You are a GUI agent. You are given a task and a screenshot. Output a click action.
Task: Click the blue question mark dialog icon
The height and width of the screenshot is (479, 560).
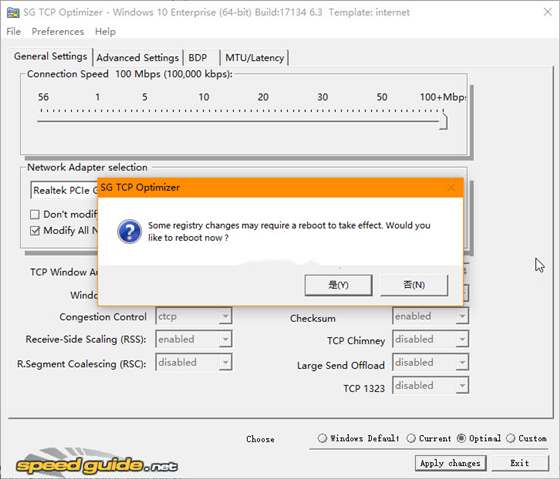pos(130,231)
